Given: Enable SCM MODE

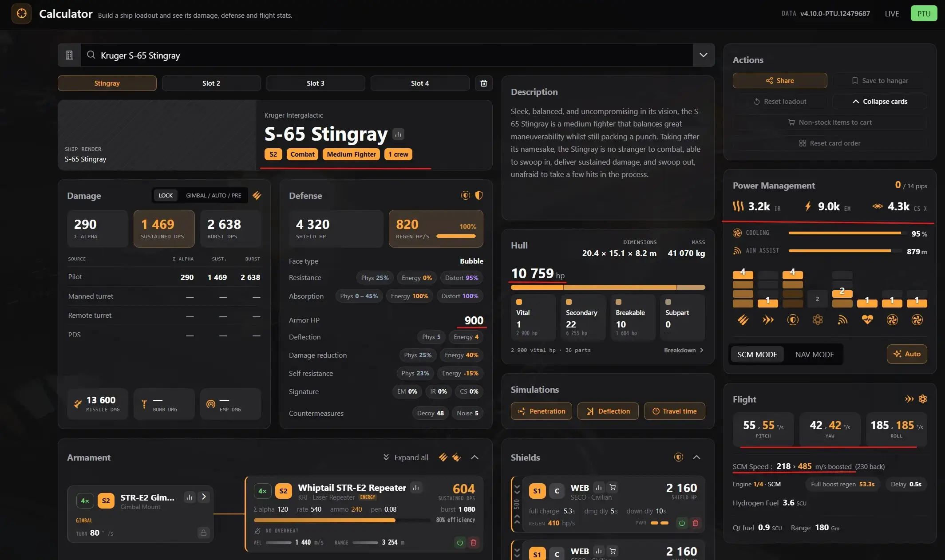Looking at the screenshot, I should click(757, 354).
